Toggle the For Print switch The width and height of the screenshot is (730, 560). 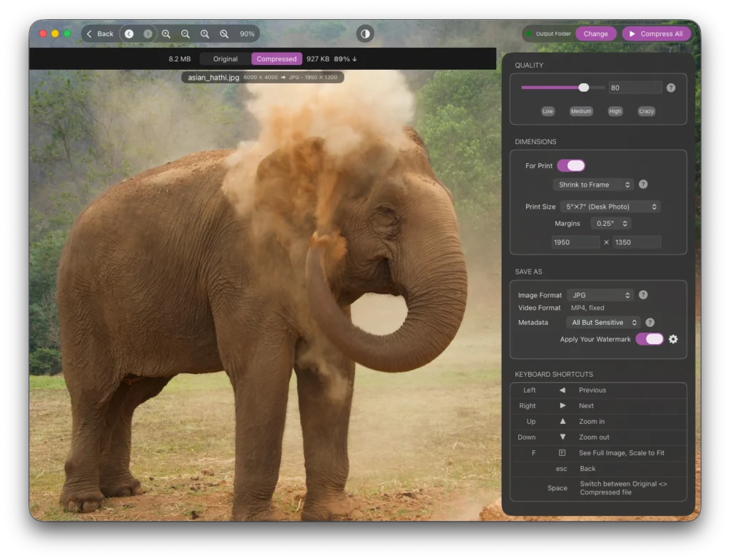click(x=570, y=165)
